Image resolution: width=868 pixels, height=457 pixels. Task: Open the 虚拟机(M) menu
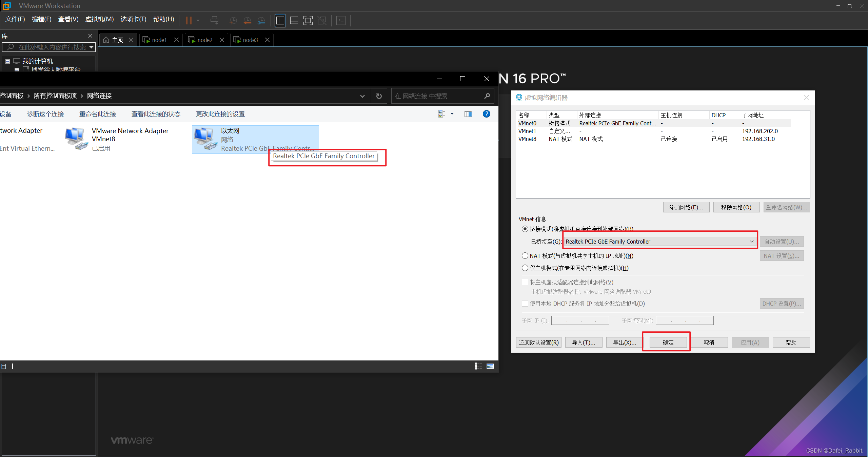tap(99, 19)
